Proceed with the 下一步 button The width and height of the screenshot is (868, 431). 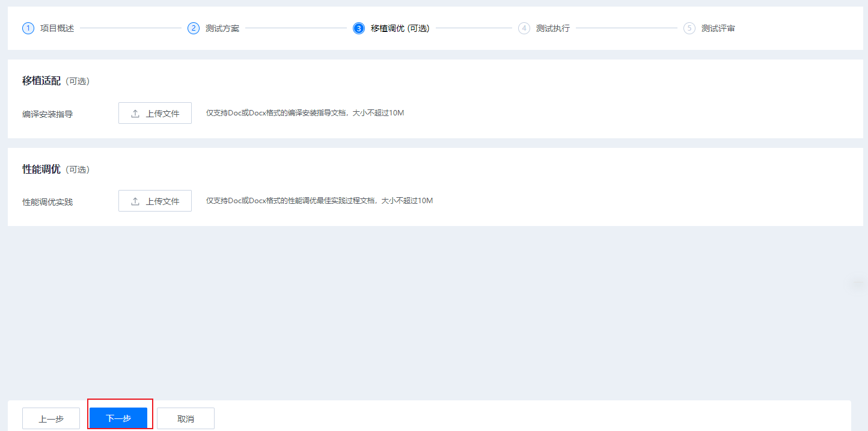118,418
